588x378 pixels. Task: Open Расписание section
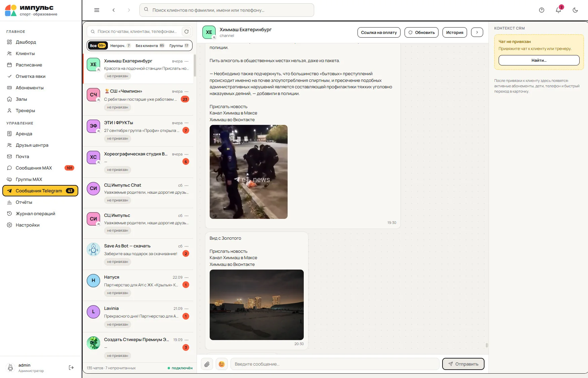click(x=40, y=65)
